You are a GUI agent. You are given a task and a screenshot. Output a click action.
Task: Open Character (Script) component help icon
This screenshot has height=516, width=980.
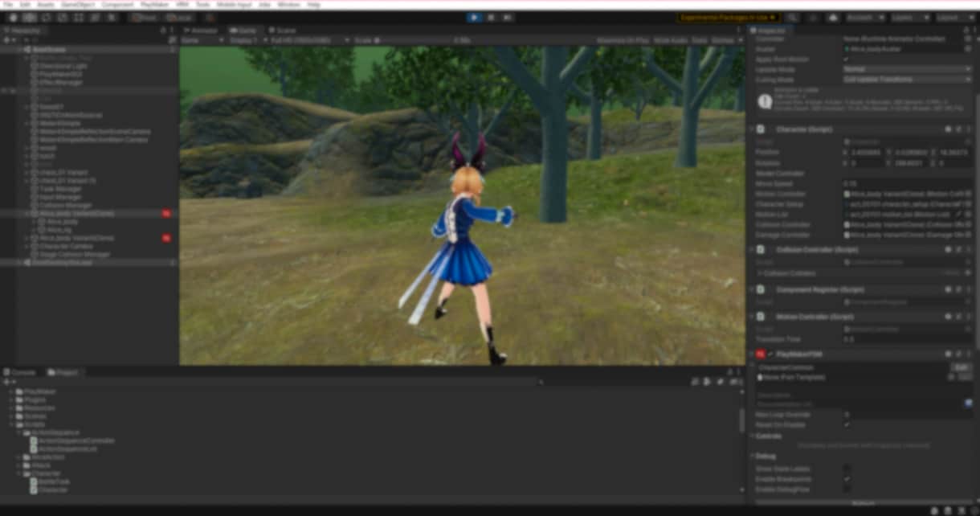(x=948, y=129)
